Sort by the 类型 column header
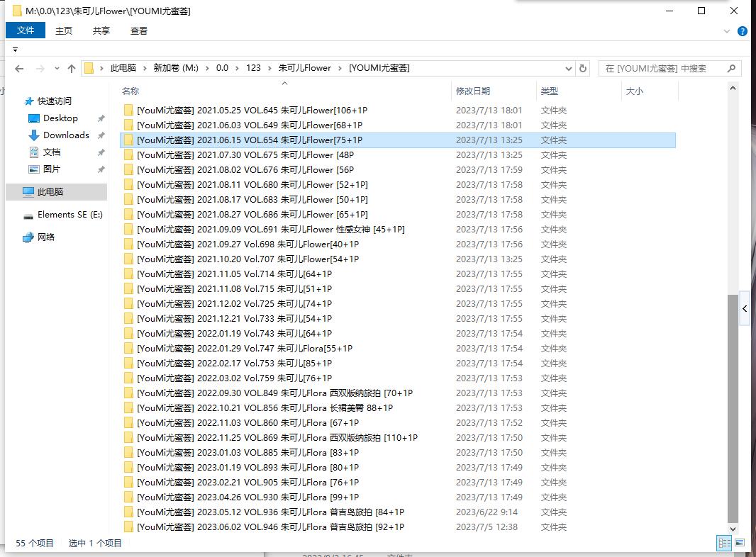Screen dimensions: 756x557 point(549,91)
